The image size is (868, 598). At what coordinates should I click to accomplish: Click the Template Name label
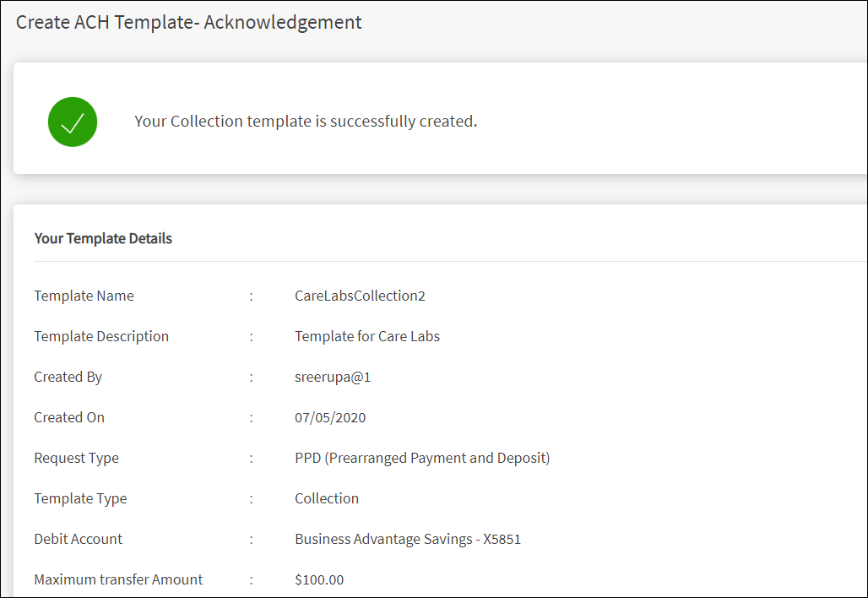click(84, 296)
